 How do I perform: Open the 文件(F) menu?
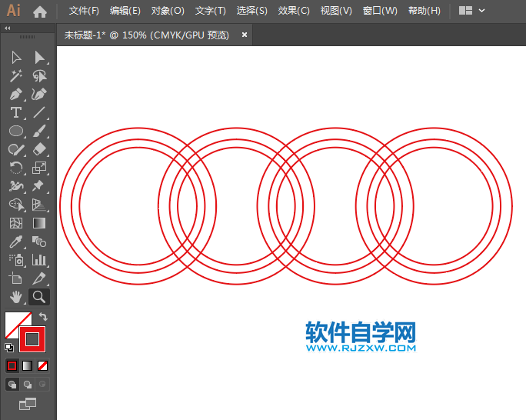(84, 11)
